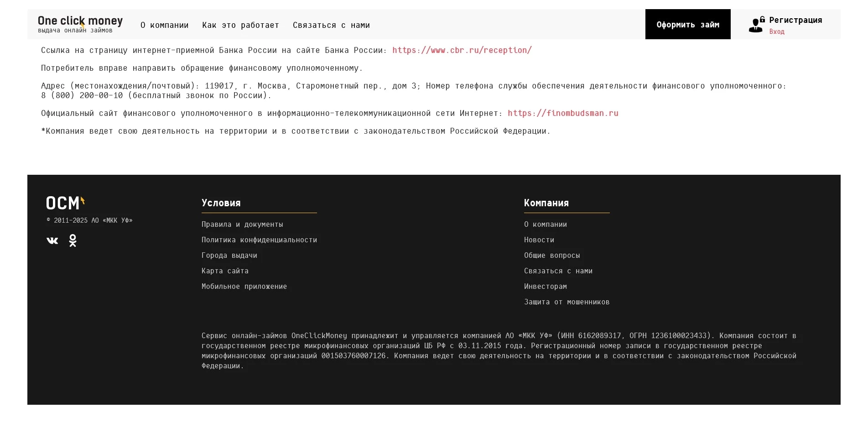Click the Регистрация link
The image size is (868, 423).
click(795, 20)
